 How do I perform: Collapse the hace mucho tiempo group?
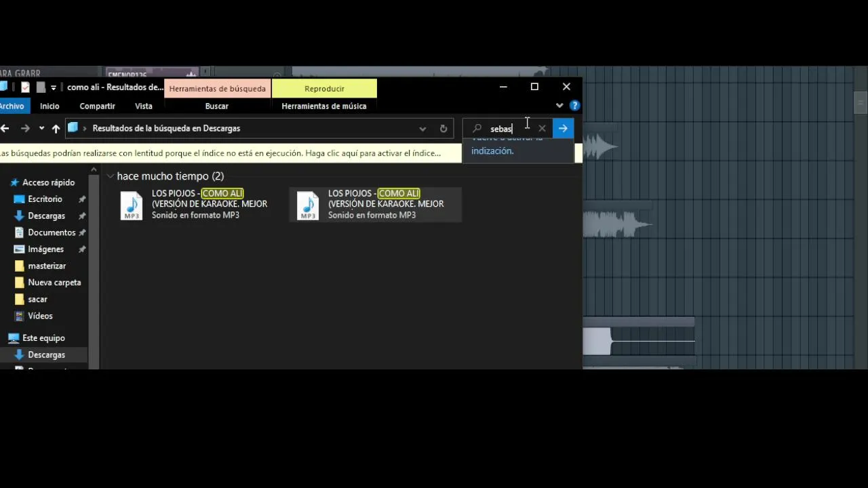111,176
